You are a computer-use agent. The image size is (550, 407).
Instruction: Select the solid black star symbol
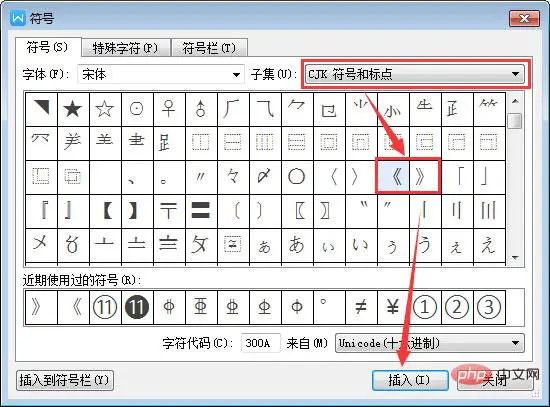point(73,109)
